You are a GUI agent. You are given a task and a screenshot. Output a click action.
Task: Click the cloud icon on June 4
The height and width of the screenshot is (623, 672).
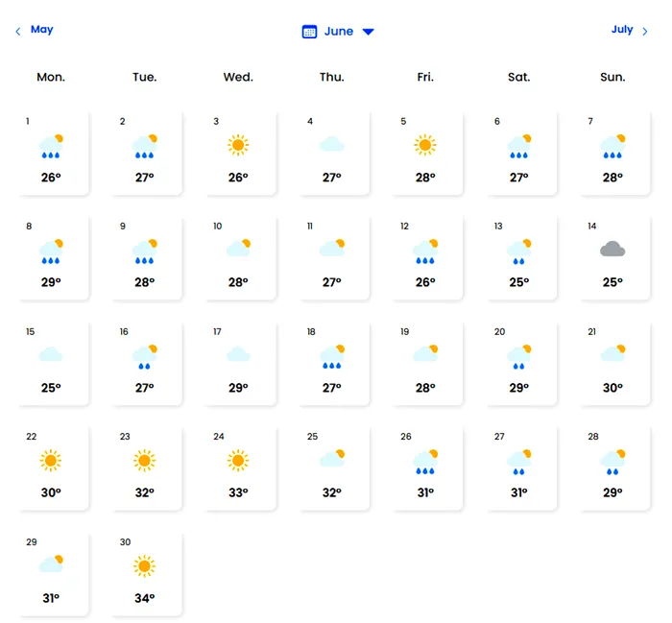coord(332,145)
